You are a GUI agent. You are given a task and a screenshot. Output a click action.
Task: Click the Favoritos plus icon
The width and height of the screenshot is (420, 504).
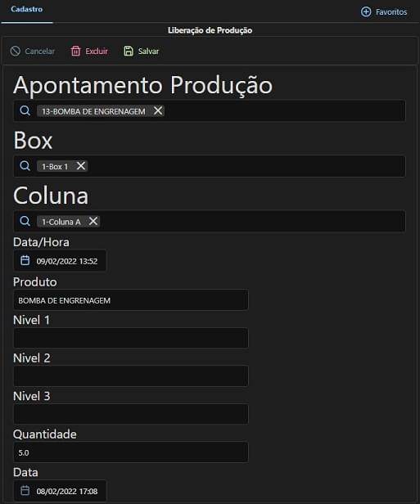coord(366,12)
